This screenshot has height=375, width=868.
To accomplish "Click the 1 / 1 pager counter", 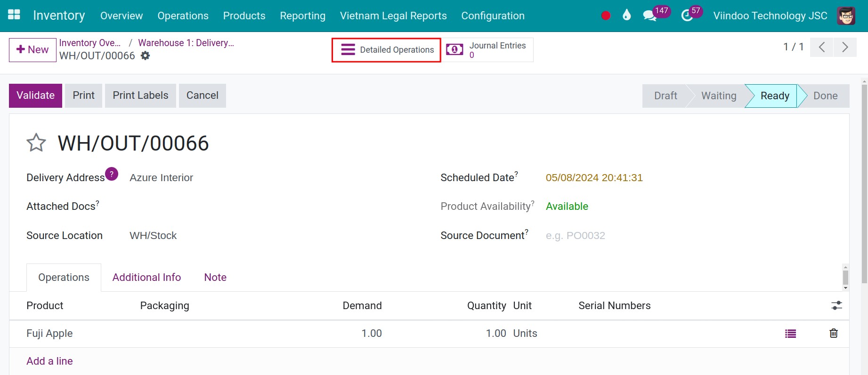I will [793, 47].
